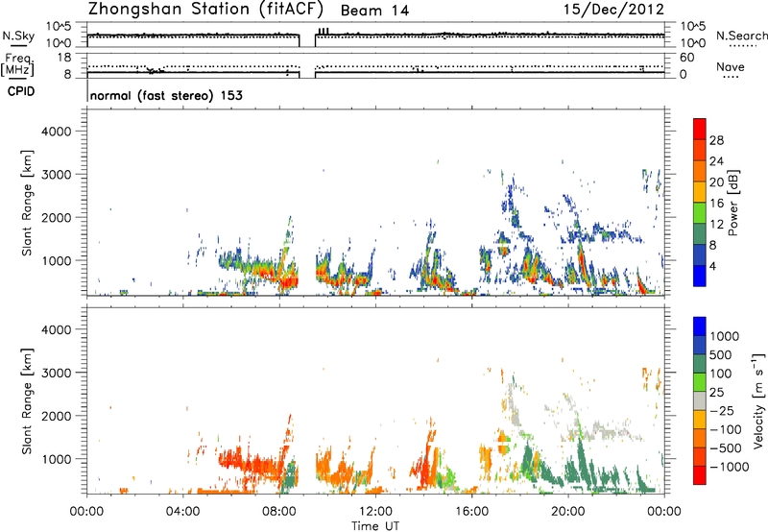768x532 pixels.
Task: Click the dark green velocity segment between 100 and 500
Action: [700, 364]
